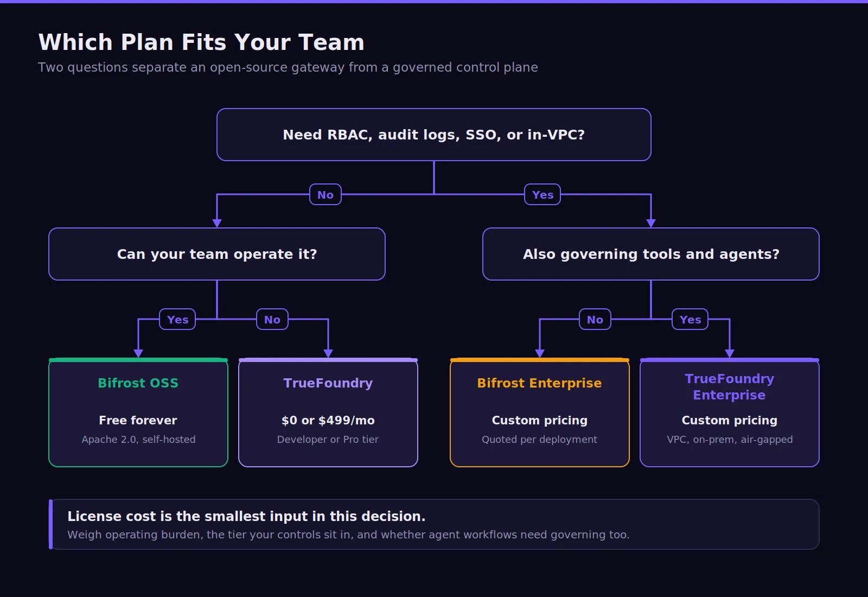This screenshot has width=868, height=597.
Task: Click the 'TrueFoundry Enterprise' card heading
Action: tap(730, 387)
